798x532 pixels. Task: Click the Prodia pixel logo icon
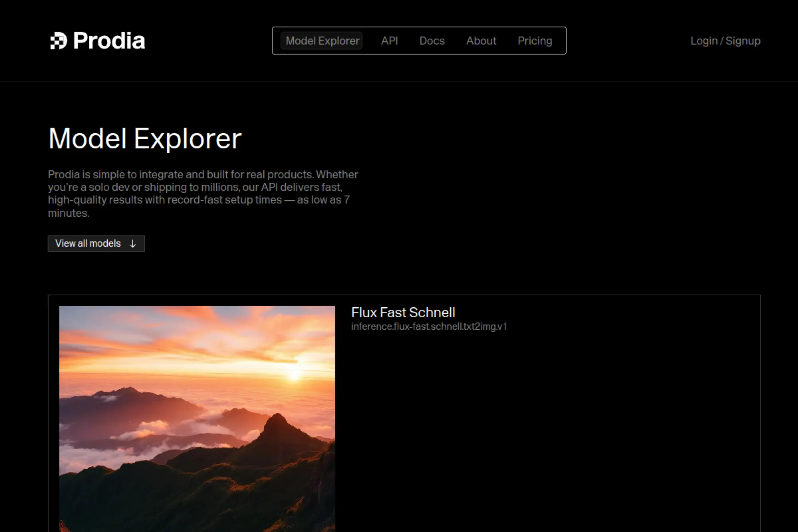coord(58,41)
